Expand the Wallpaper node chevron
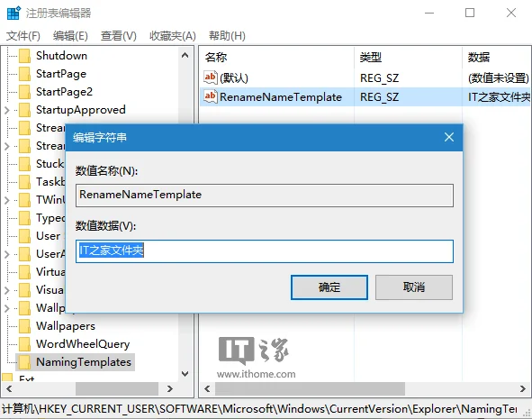 pyautogui.click(x=7, y=308)
